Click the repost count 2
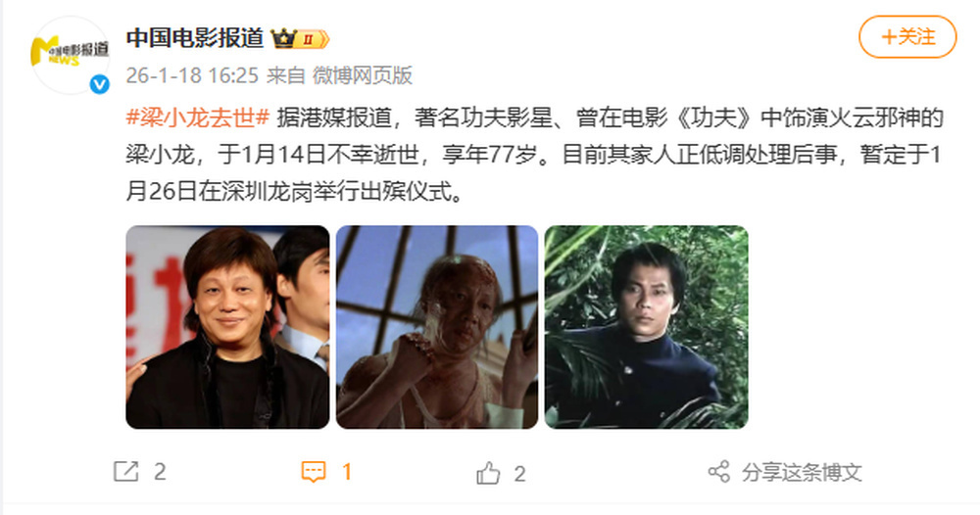980x515 pixels. point(160,472)
